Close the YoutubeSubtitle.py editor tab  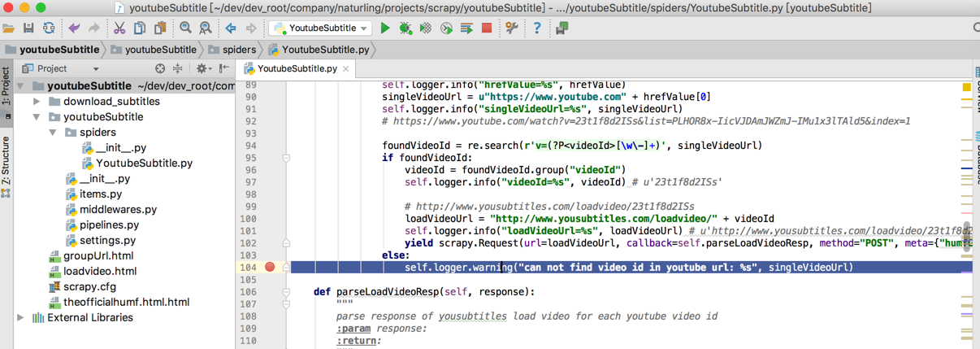pyautogui.click(x=346, y=69)
